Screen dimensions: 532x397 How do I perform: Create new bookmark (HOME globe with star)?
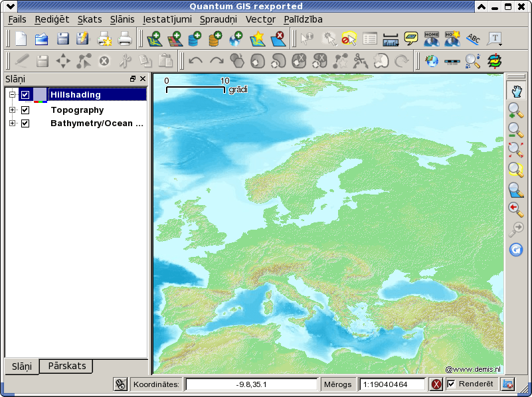click(452, 39)
